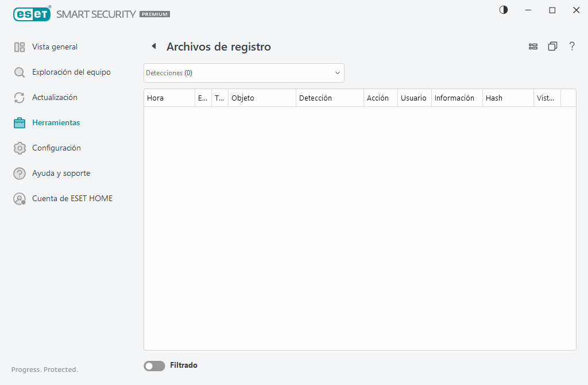Open the Detecciones log type dropdown

243,73
